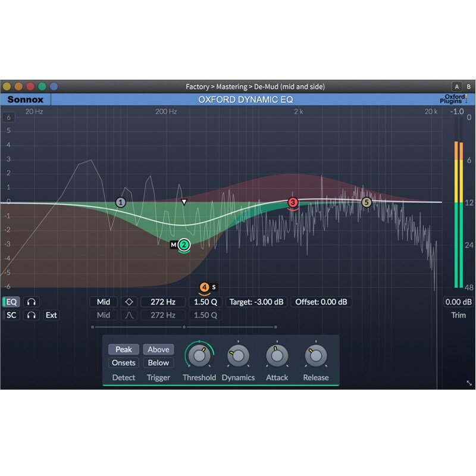Select orange band 4 side node
This screenshot has height=476, width=476.
click(205, 287)
